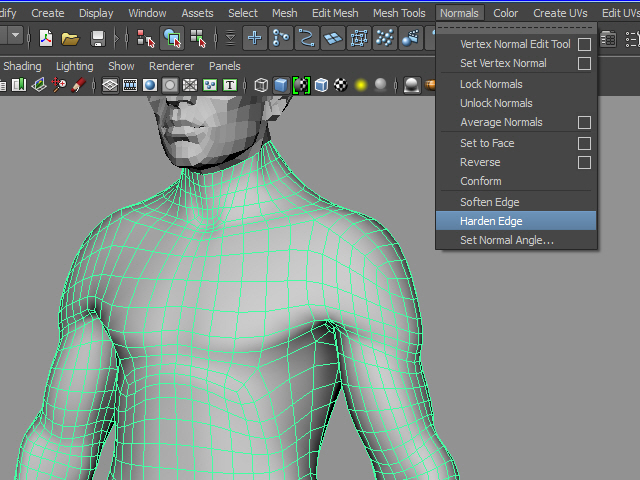Click the Select deformations lattice icon
The image size is (640, 480).
point(359,38)
